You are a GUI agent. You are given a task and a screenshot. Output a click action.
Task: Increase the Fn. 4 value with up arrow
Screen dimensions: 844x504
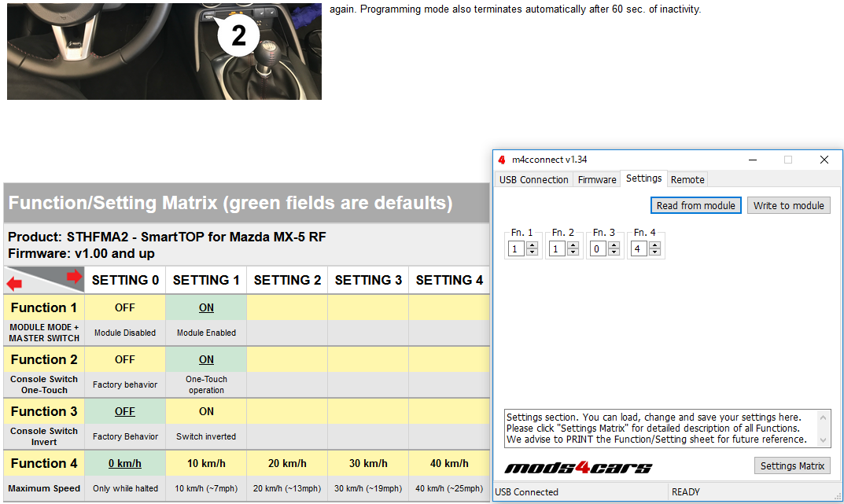655,245
